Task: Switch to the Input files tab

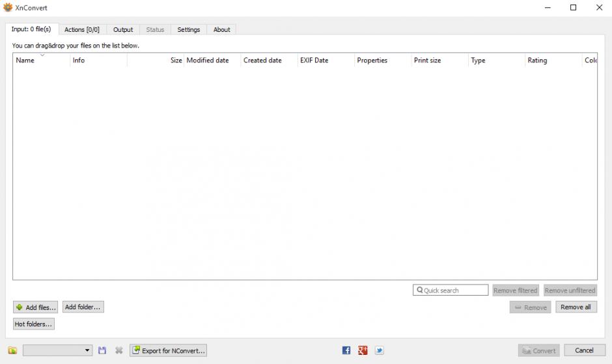Action: pos(31,29)
